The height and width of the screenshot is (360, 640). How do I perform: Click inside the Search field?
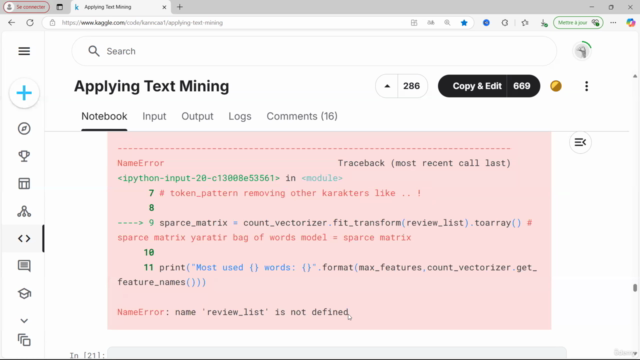tap(314, 51)
